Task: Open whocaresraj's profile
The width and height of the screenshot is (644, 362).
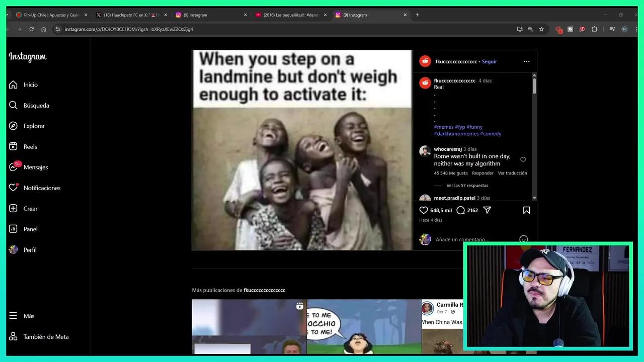Action: click(x=448, y=149)
